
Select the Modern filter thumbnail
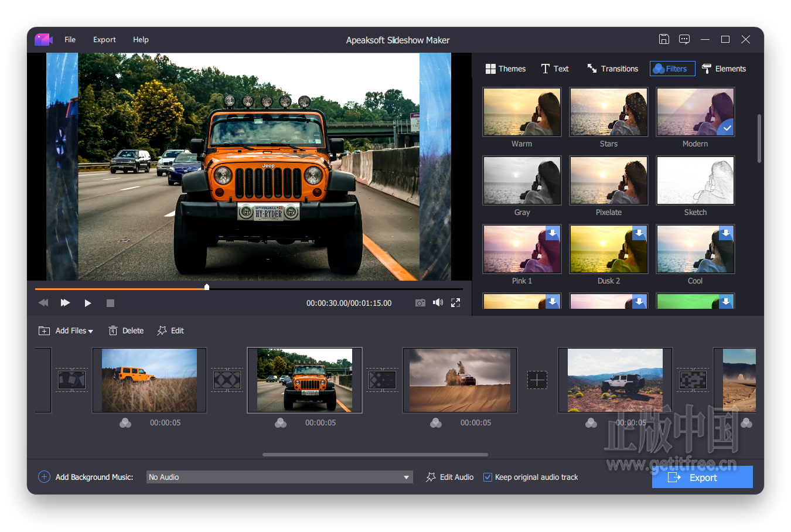point(695,112)
